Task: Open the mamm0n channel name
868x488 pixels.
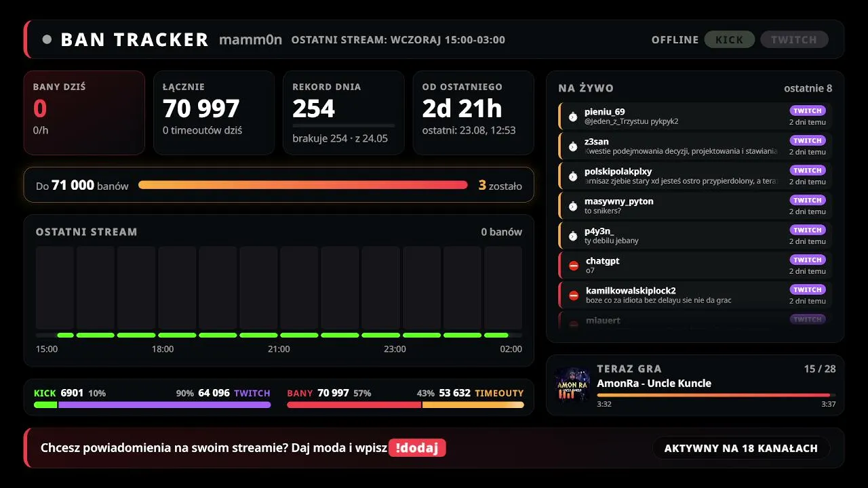Action: [x=250, y=39]
